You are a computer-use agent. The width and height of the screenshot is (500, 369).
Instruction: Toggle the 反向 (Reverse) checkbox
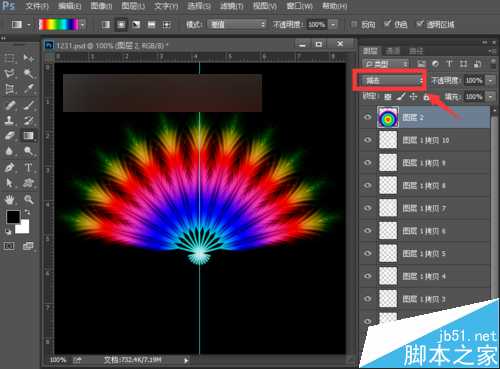coord(354,24)
